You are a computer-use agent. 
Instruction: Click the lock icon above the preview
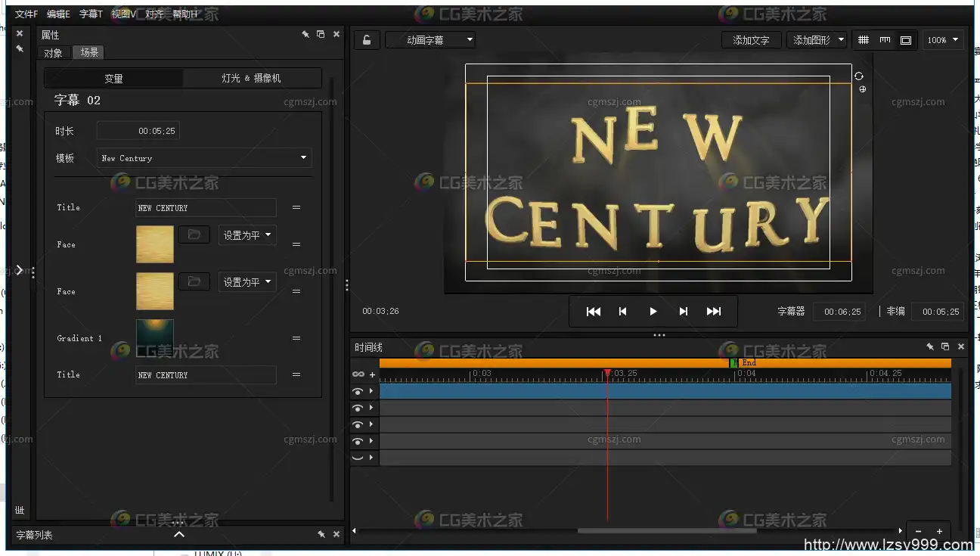(x=367, y=40)
